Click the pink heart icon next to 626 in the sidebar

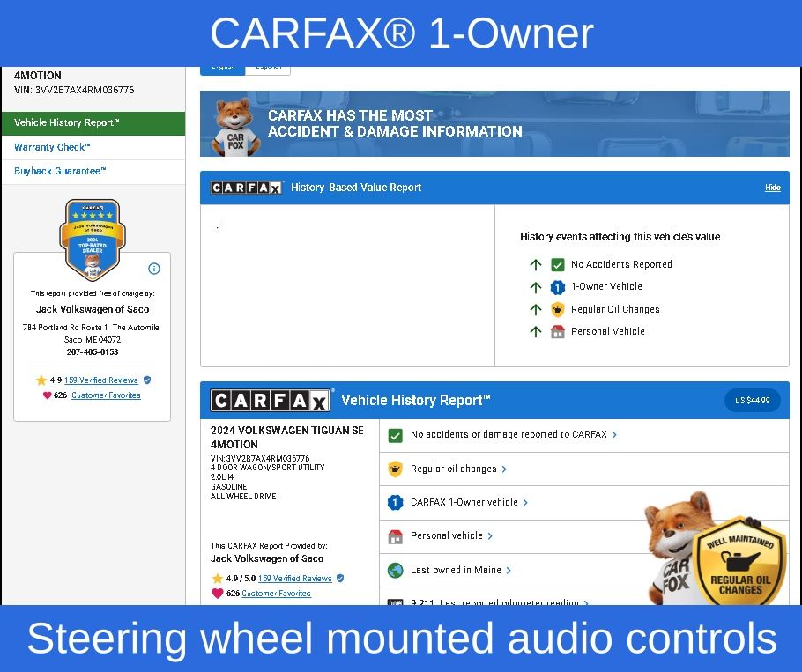(x=47, y=395)
